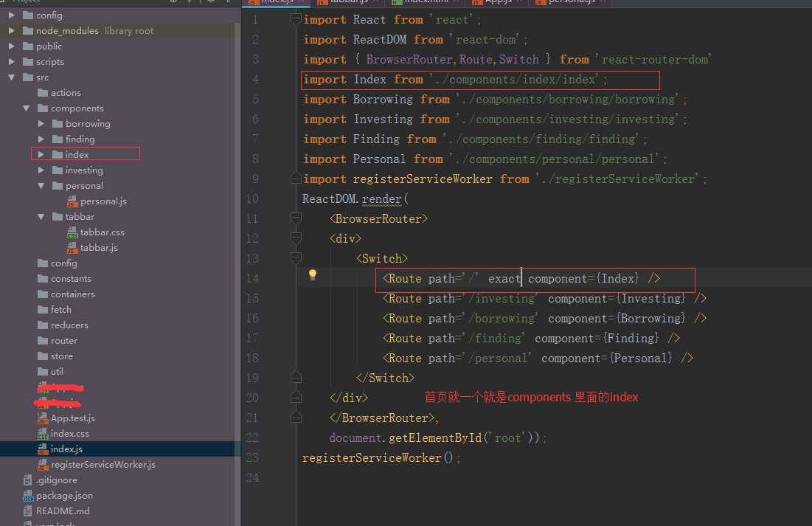Image resolution: width=812 pixels, height=526 pixels.
Task: Click the tabbar.css file icon
Action: [x=72, y=232]
